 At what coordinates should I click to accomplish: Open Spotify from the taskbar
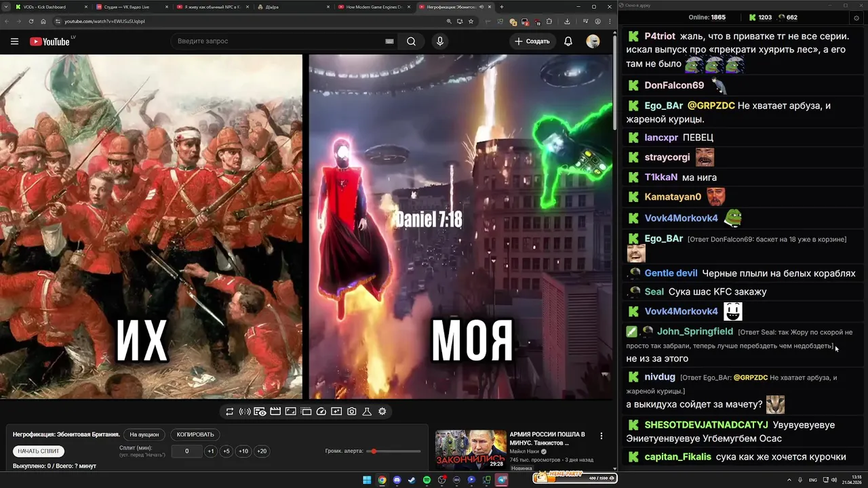click(427, 480)
